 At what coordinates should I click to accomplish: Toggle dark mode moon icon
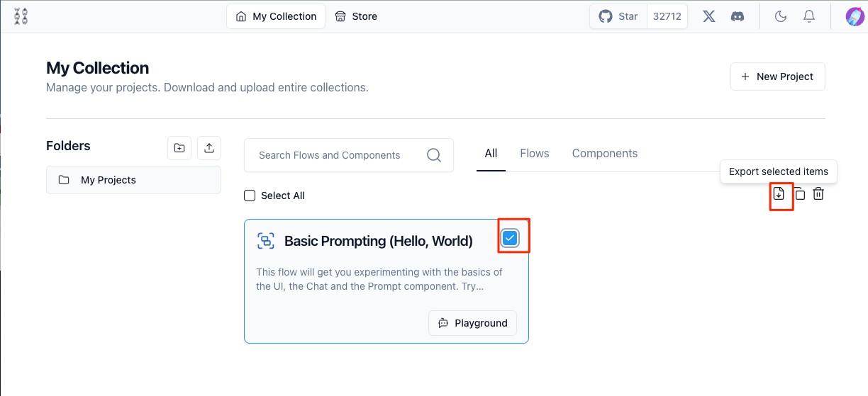[781, 16]
